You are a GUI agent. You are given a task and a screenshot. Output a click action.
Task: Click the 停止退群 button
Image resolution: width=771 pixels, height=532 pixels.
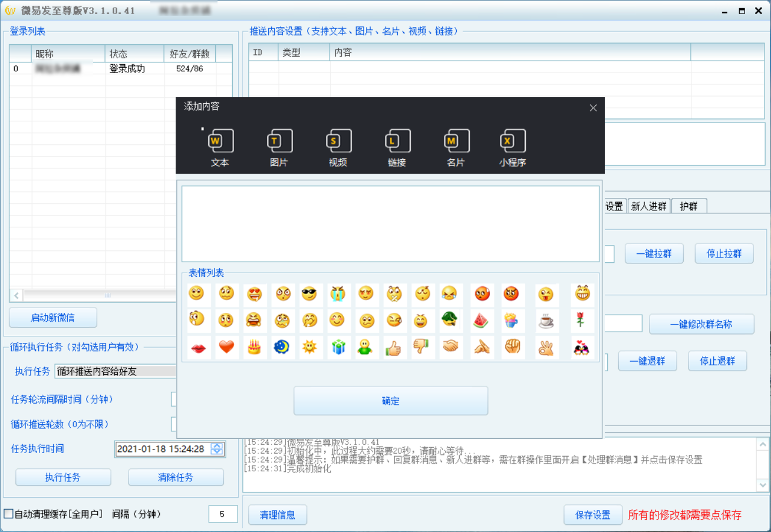(x=717, y=361)
